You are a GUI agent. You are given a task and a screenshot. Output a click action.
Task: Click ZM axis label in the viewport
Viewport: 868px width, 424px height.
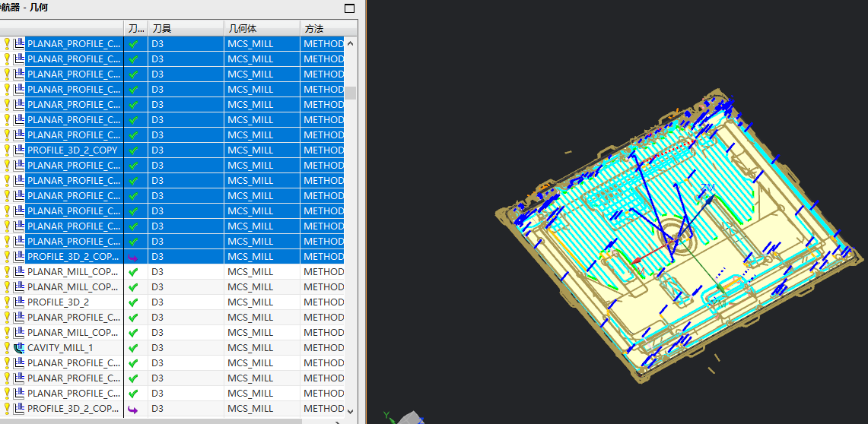pos(708,188)
